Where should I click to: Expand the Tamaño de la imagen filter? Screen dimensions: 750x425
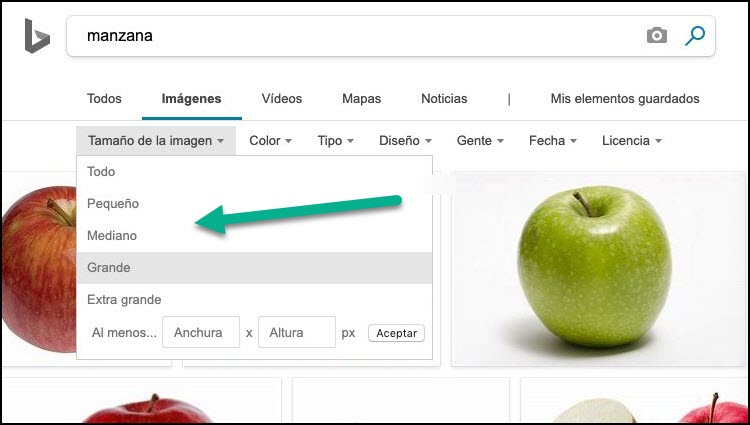156,141
